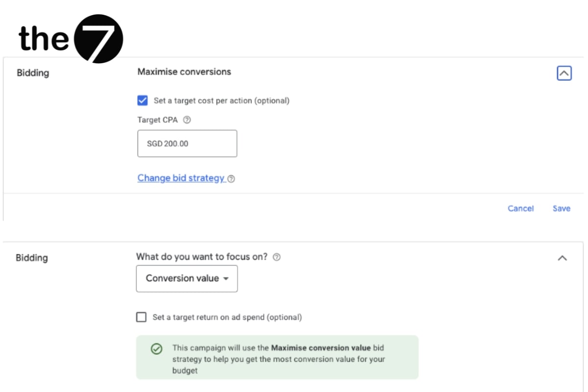
Task: Select the Maximise conversions heading
Action: pos(184,72)
